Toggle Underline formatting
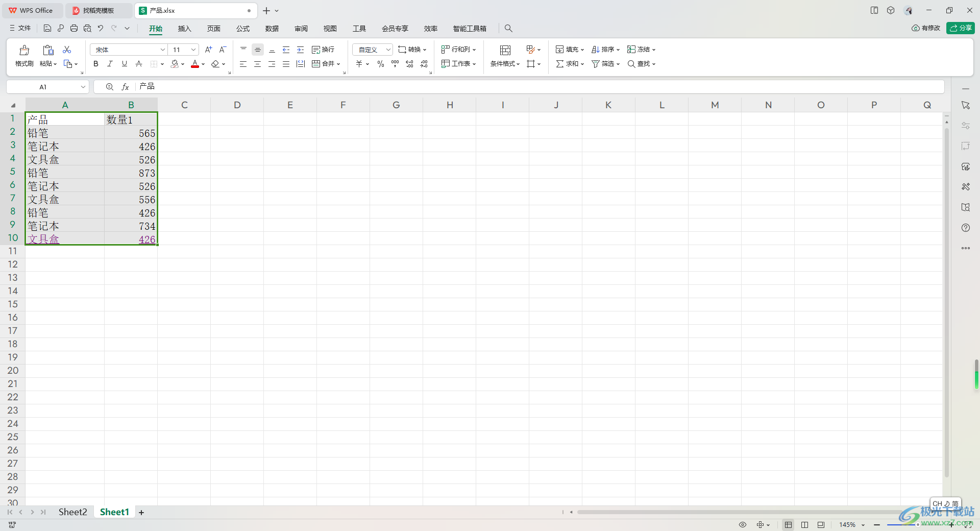The height and width of the screenshot is (531, 980). pos(124,64)
